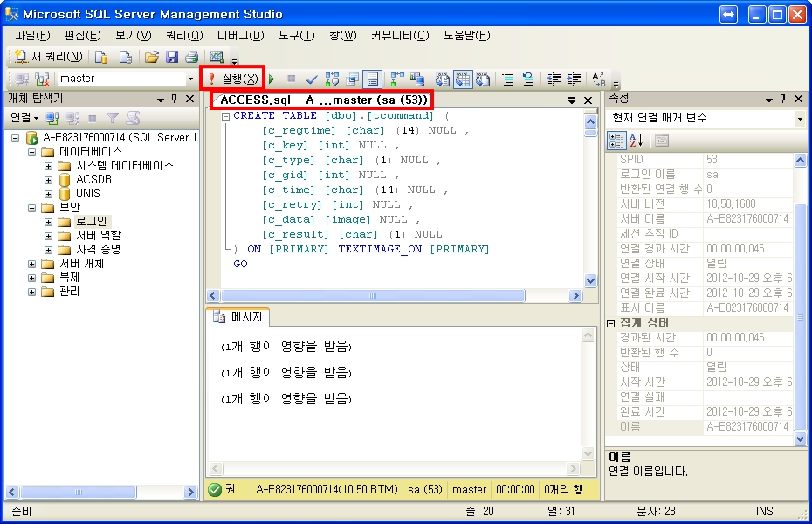Open the 파일(F) menu
812x524 pixels.
32,35
